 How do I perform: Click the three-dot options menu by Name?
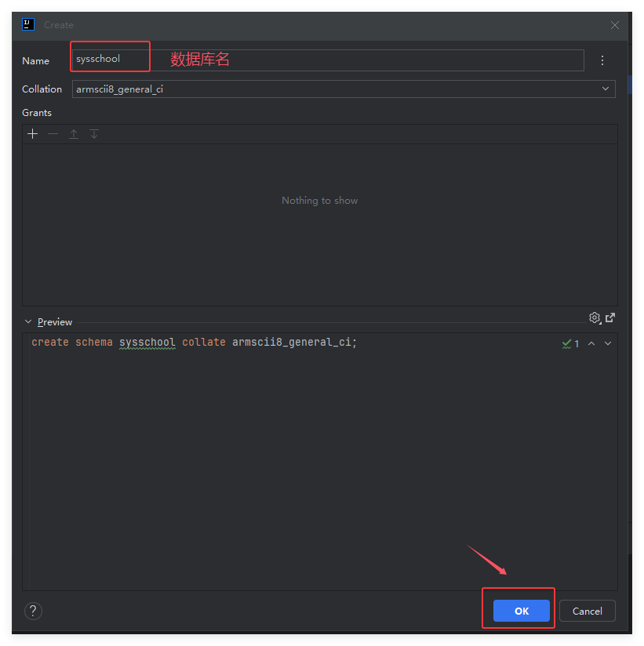tap(602, 60)
